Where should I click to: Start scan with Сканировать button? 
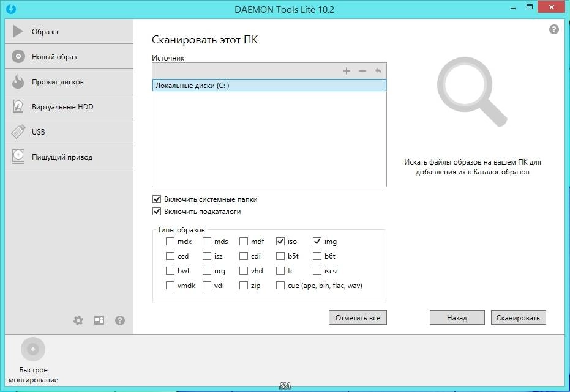coord(518,317)
